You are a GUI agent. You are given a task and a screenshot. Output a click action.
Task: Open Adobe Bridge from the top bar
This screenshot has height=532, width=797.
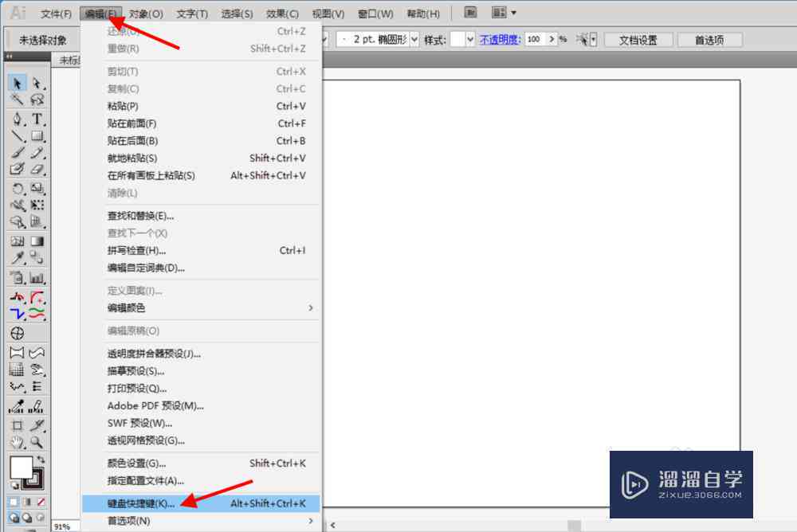point(471,12)
